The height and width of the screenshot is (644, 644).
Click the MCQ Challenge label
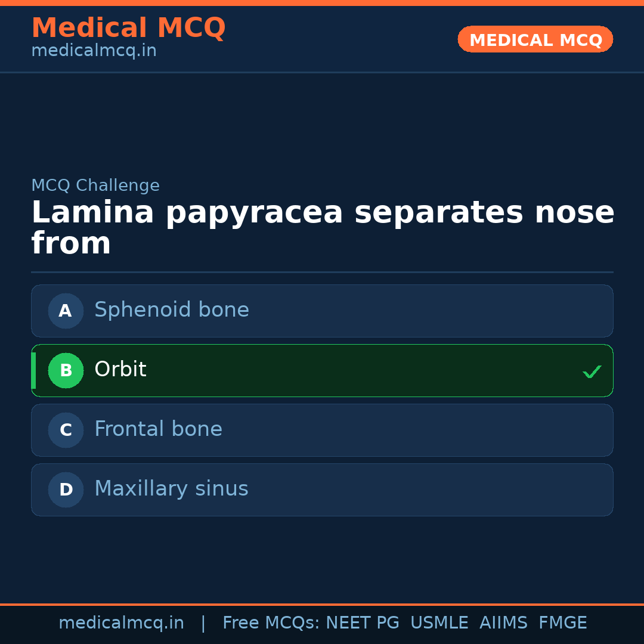pos(95,185)
